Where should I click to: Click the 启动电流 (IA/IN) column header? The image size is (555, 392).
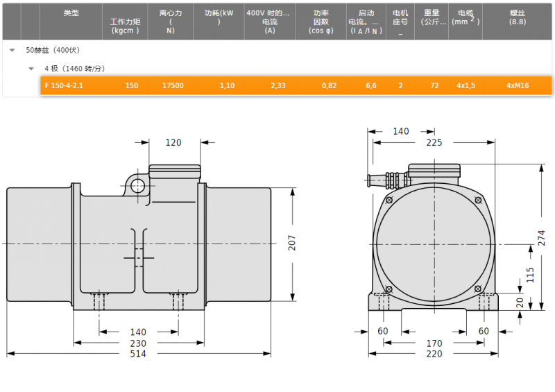tap(366, 22)
